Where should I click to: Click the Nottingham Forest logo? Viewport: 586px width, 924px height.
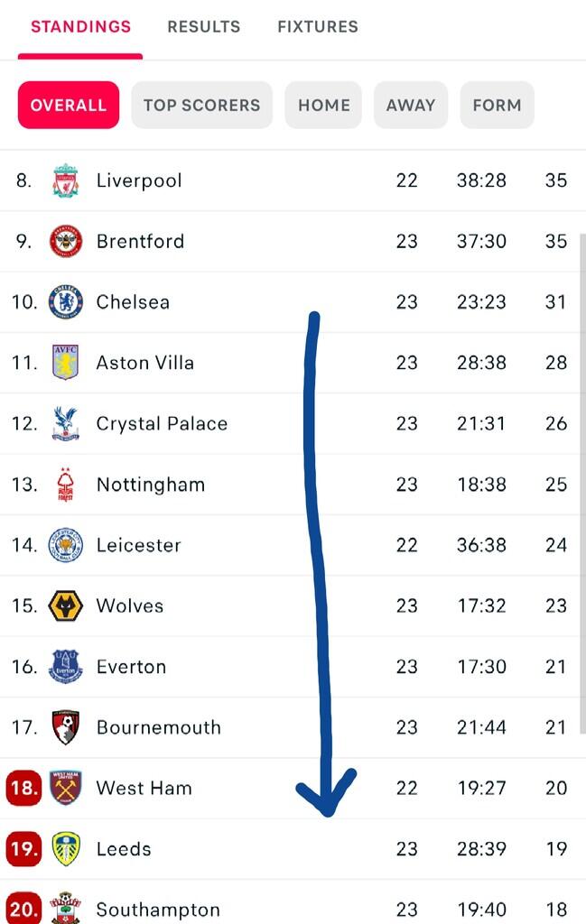click(65, 485)
